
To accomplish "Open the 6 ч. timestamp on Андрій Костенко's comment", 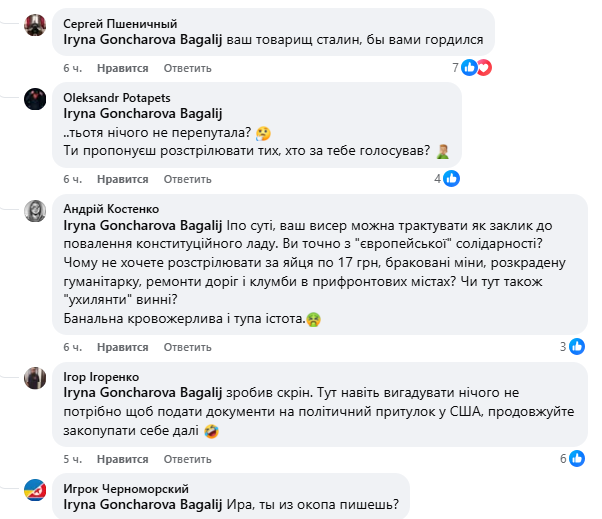I will coord(72,346).
